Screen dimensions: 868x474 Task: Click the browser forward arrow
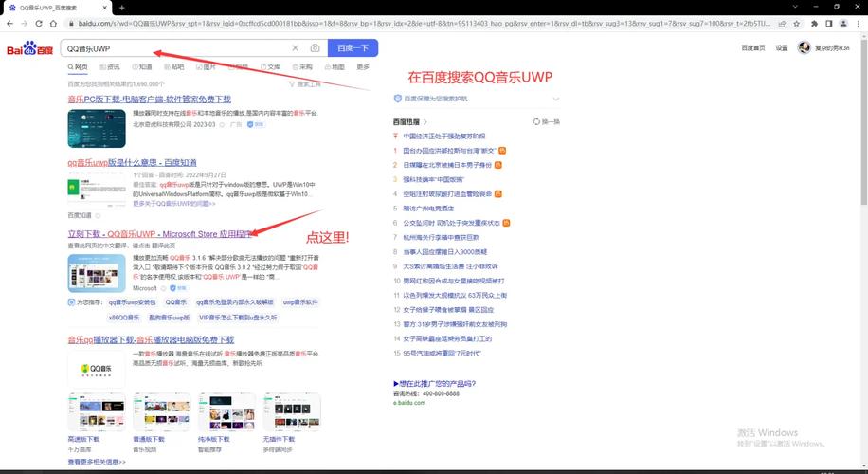tap(25, 24)
